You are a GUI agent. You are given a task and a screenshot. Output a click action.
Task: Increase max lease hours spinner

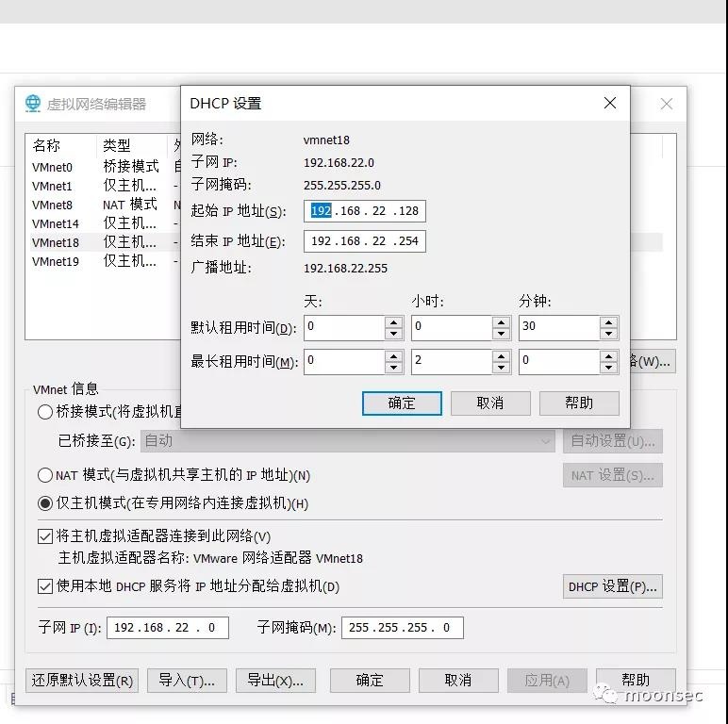click(x=501, y=356)
